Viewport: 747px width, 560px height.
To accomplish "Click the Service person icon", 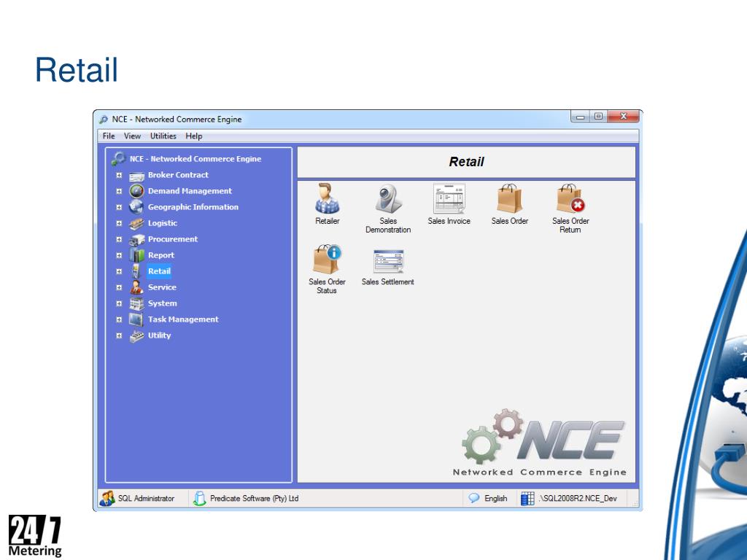I will (x=136, y=287).
